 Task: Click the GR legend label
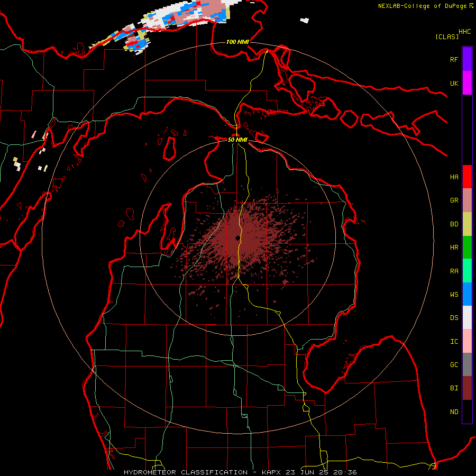click(x=454, y=200)
